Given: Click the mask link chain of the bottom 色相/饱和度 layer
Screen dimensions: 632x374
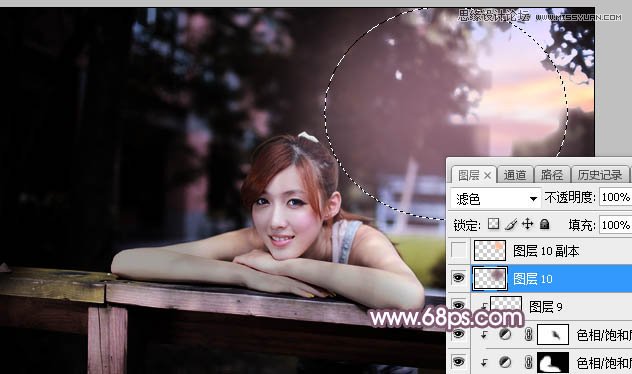Looking at the screenshot, I should tap(528, 362).
